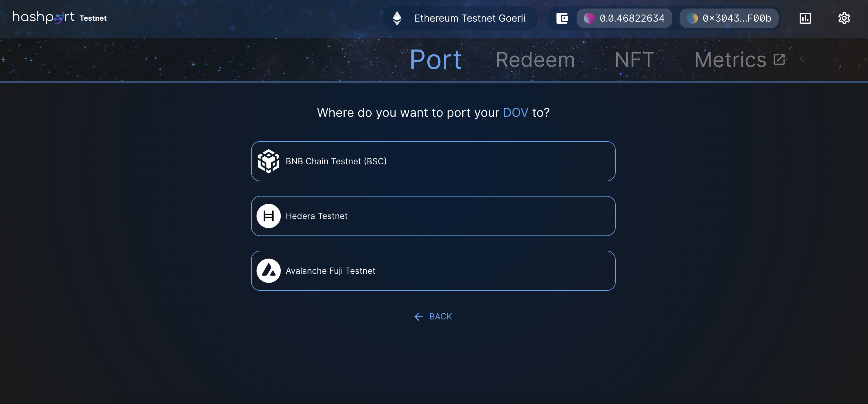
Task: Switch to the Redeem tab
Action: (535, 60)
